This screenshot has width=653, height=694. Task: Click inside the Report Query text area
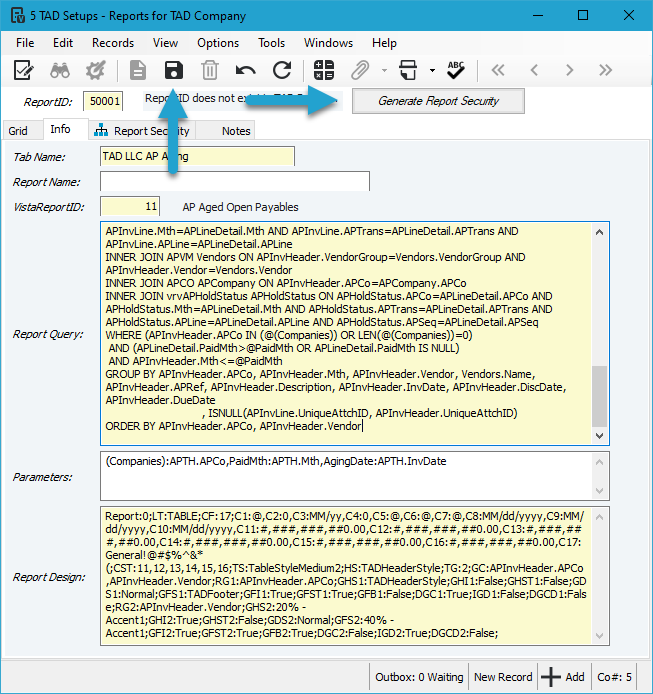click(345, 333)
